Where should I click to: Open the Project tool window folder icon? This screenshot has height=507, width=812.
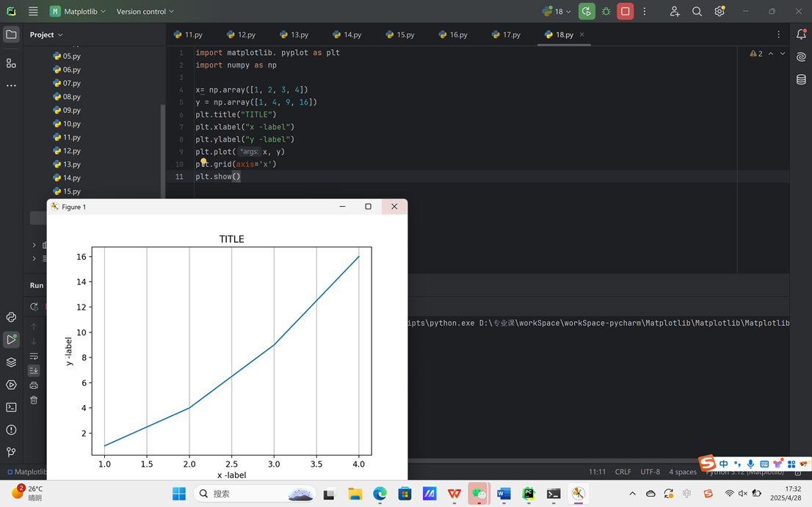coord(11,34)
